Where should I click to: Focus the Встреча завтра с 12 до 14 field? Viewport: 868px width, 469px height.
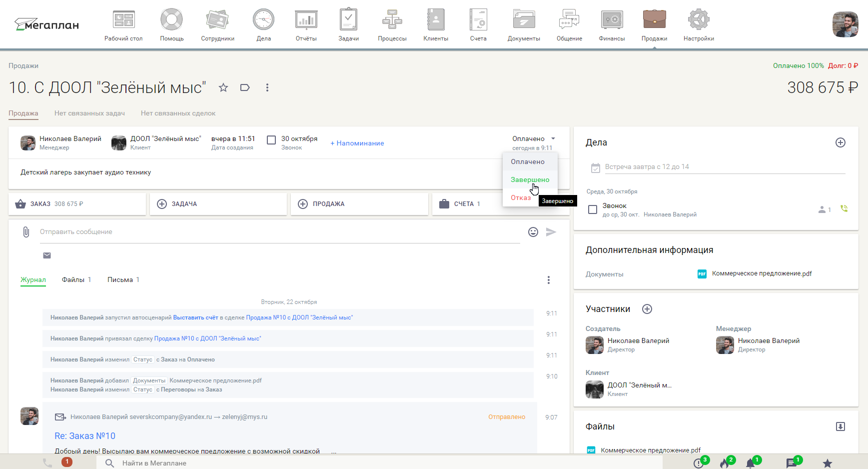(725, 167)
